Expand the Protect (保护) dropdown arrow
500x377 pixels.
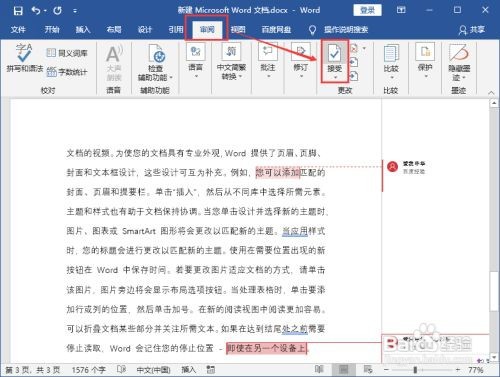[x=426, y=76]
